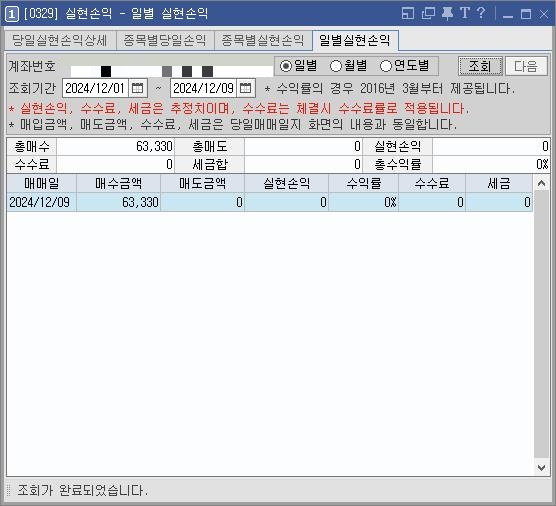This screenshot has width=556, height=506.
Task: Click the 0% cell in the 2024/12/09 row
Action: [x=363, y=202]
